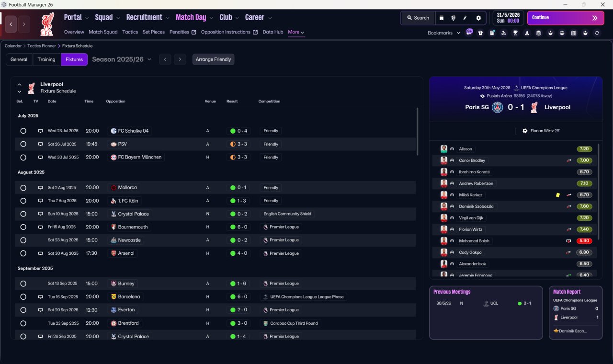Go back with the left arrow navigation button
The image size is (613, 364).
[x=11, y=23]
